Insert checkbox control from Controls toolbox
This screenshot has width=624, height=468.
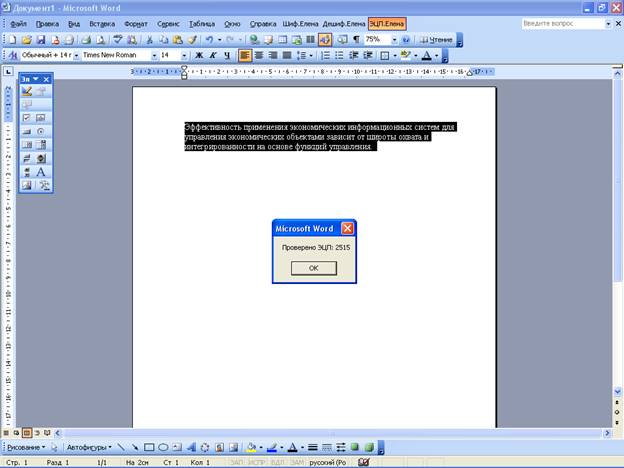point(27,118)
